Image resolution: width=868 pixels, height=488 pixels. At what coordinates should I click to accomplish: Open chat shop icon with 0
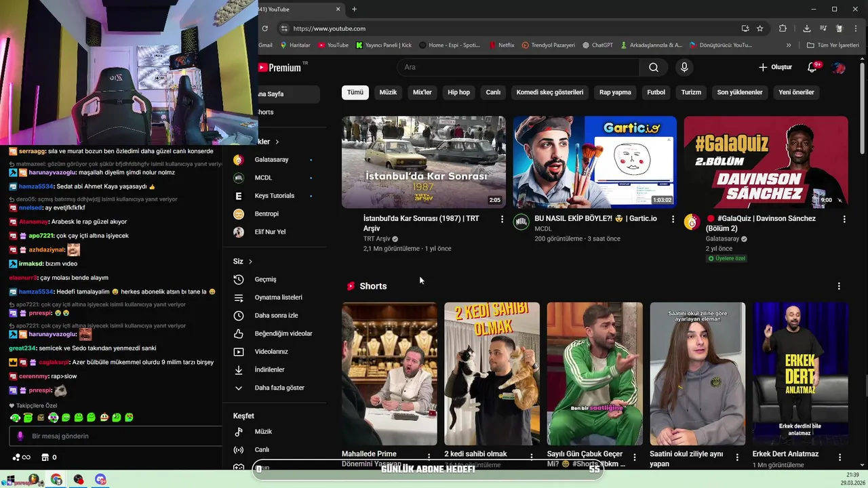tap(49, 457)
